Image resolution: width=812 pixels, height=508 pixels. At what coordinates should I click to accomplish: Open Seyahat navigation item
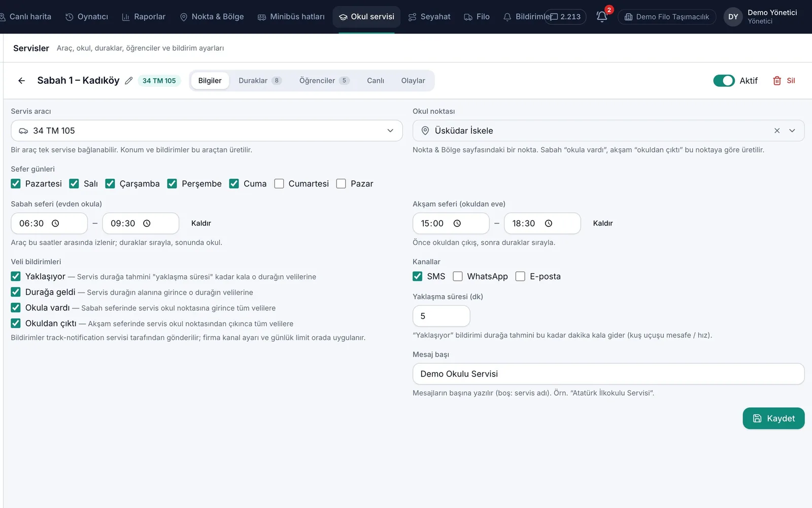point(429,17)
